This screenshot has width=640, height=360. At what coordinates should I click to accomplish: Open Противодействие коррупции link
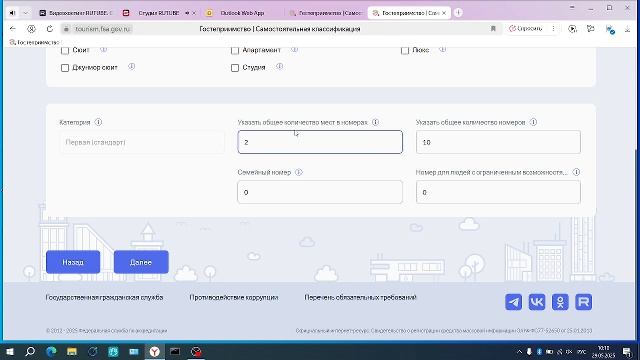click(x=234, y=298)
